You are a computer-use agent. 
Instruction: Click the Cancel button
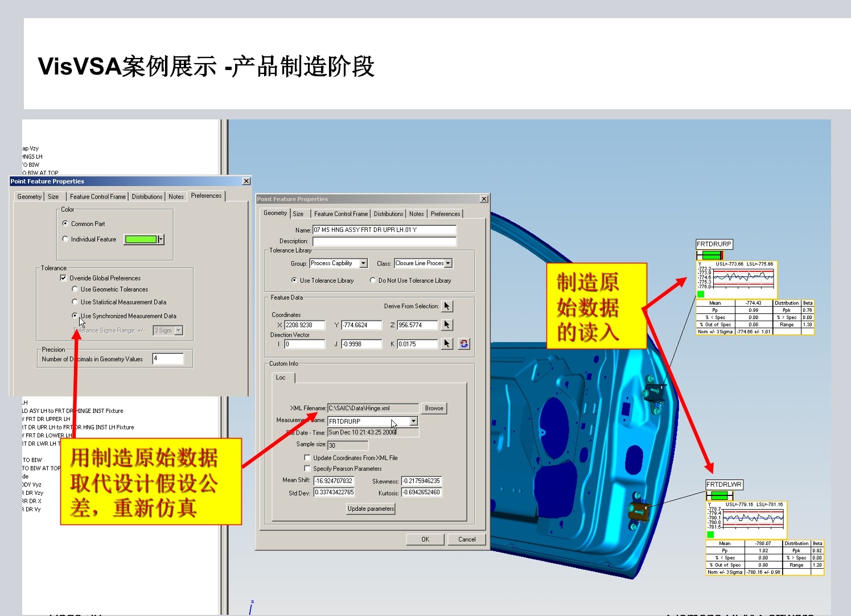pyautogui.click(x=467, y=539)
